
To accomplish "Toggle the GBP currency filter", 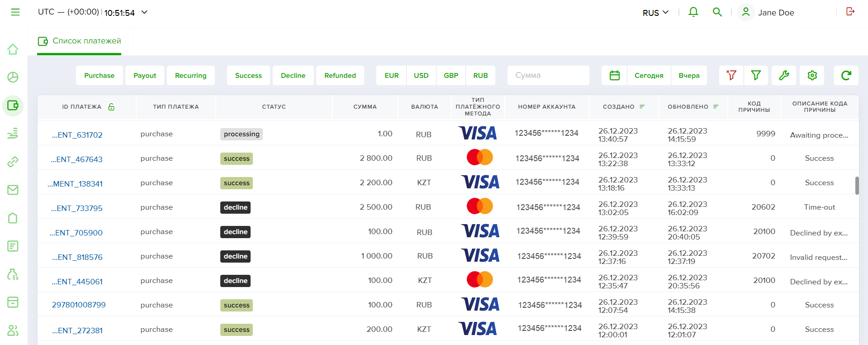I will pos(451,75).
